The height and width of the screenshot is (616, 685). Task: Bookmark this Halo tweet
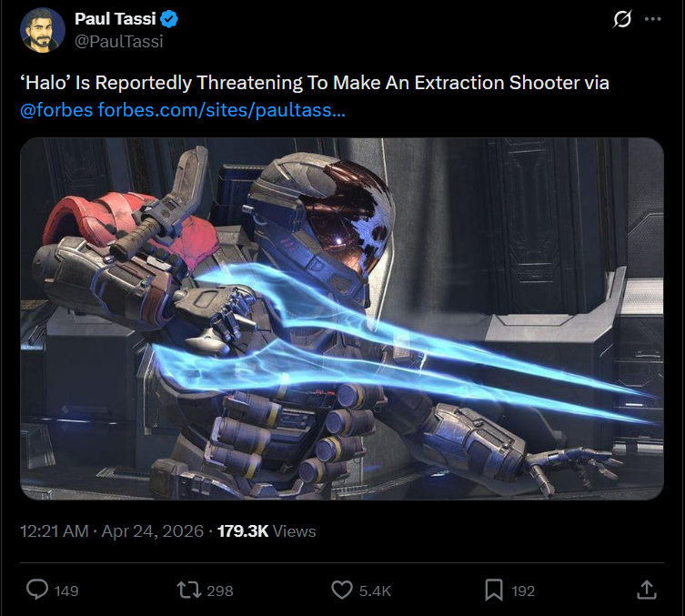494,590
